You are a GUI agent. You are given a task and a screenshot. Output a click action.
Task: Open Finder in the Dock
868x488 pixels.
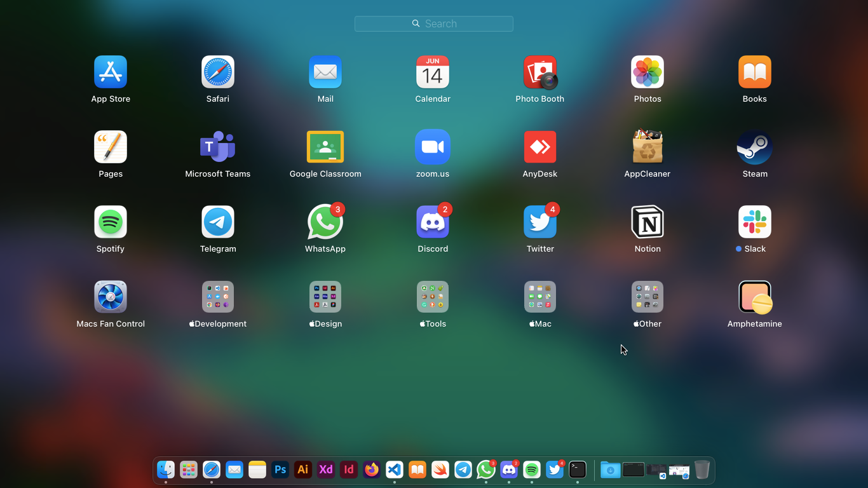click(166, 470)
